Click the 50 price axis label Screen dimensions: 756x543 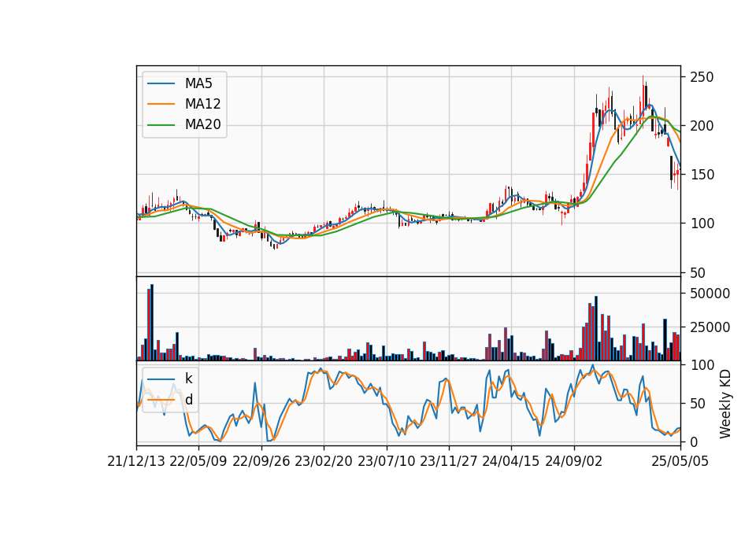(x=698, y=273)
